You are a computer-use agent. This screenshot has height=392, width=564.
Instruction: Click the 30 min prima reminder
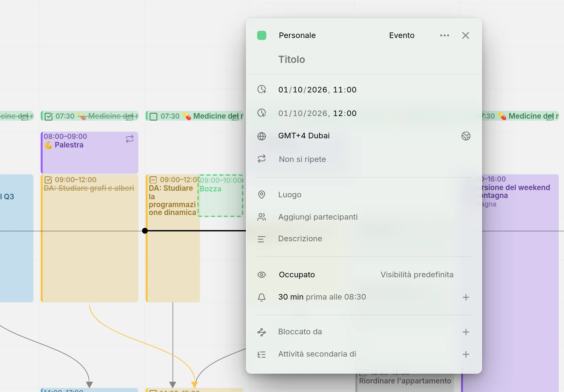click(x=322, y=297)
